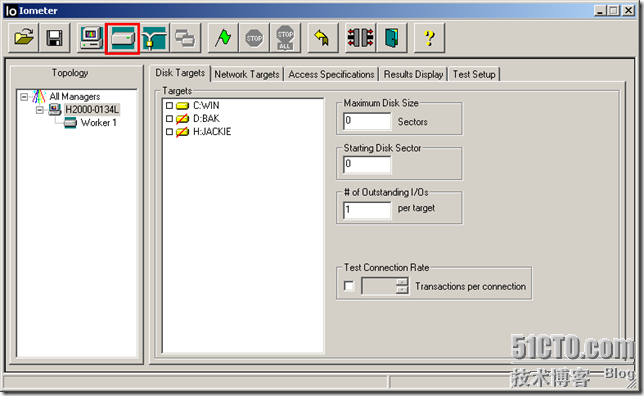
Task: Minimize the Iometer window
Action: (x=600, y=11)
